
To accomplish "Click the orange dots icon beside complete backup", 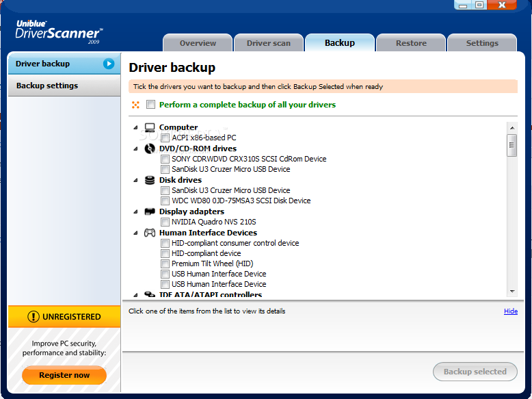I will 135,105.
